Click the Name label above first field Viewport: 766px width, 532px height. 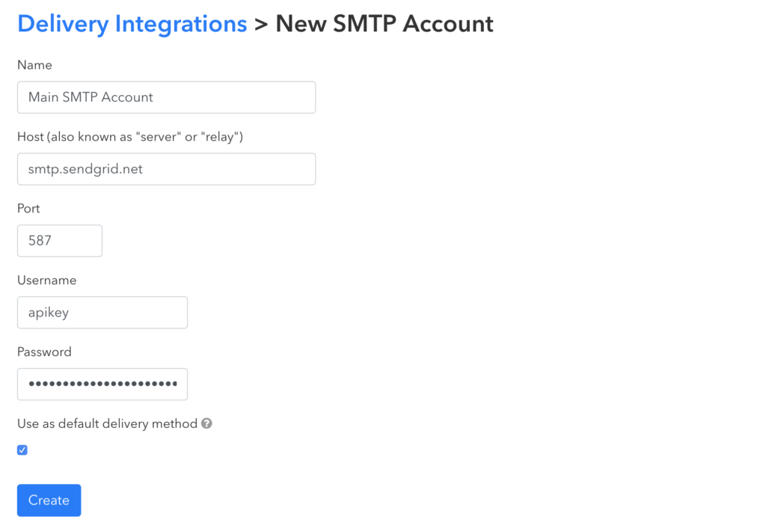tap(34, 65)
